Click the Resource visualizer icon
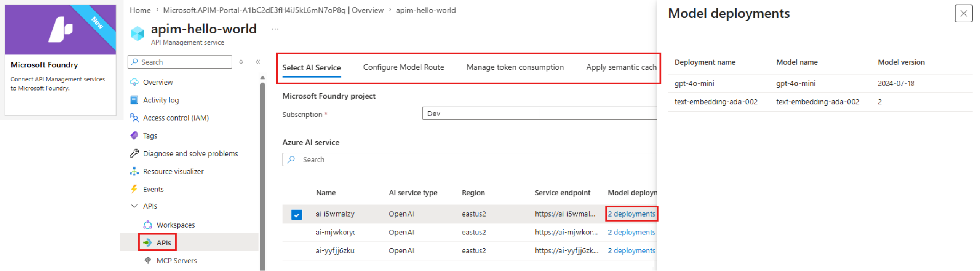The height and width of the screenshot is (271, 980). (135, 171)
